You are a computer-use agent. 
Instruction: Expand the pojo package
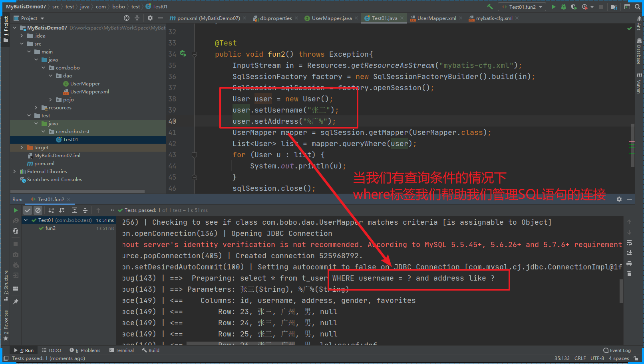(x=51, y=99)
